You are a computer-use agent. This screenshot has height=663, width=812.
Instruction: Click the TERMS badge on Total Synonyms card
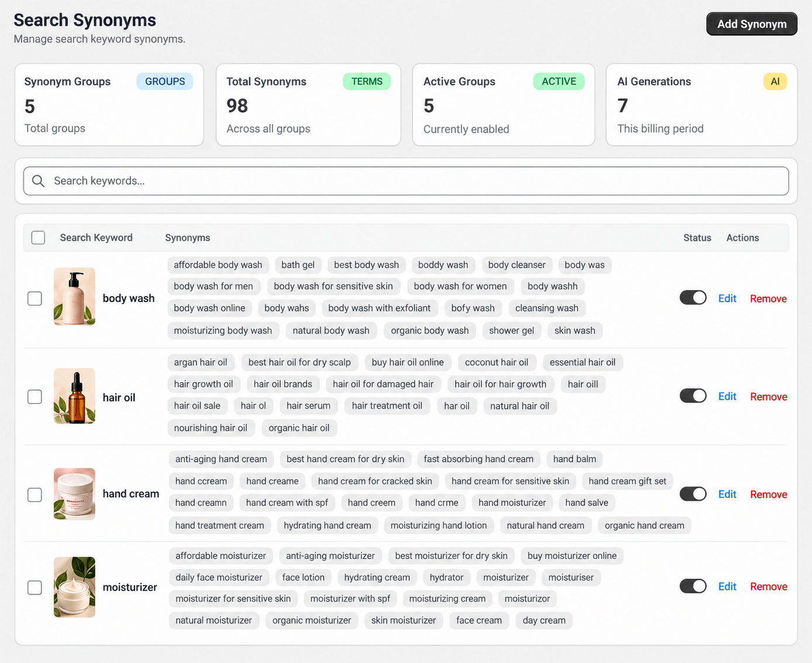point(367,81)
